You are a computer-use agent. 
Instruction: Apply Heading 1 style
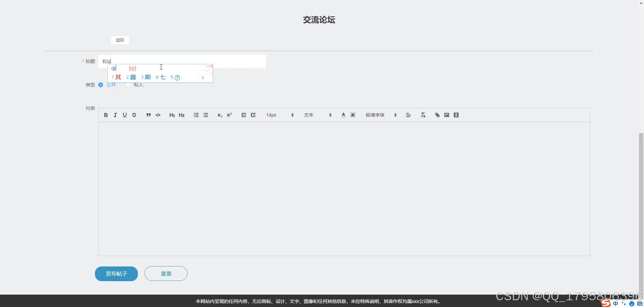pos(172,115)
